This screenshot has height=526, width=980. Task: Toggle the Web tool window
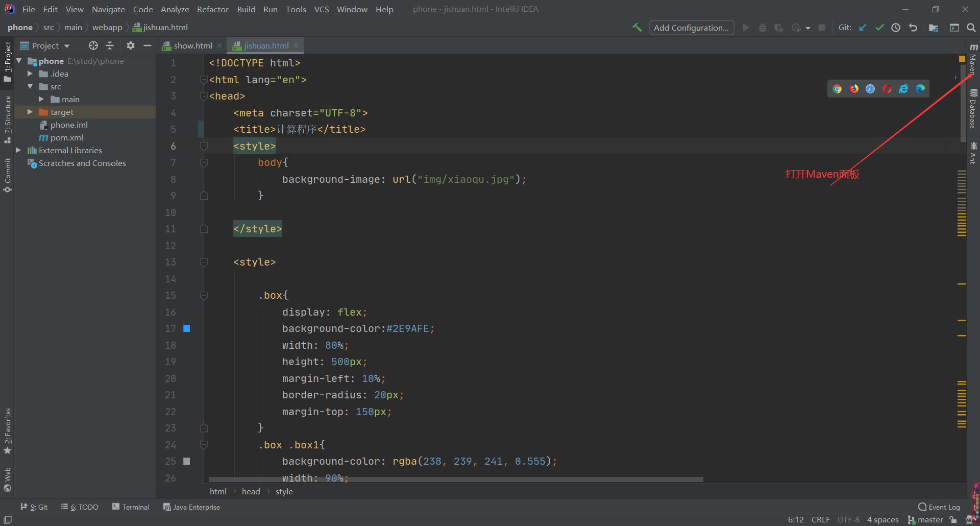(7, 480)
